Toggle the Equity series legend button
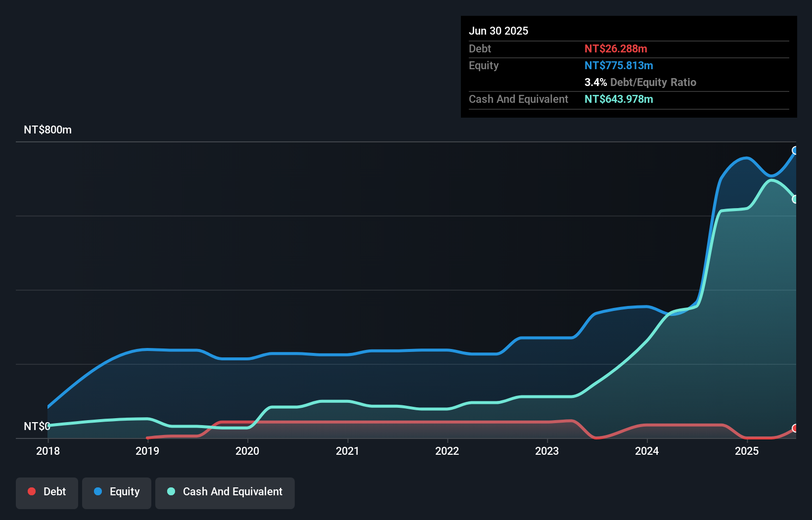Image resolution: width=812 pixels, height=520 pixels. (117, 493)
